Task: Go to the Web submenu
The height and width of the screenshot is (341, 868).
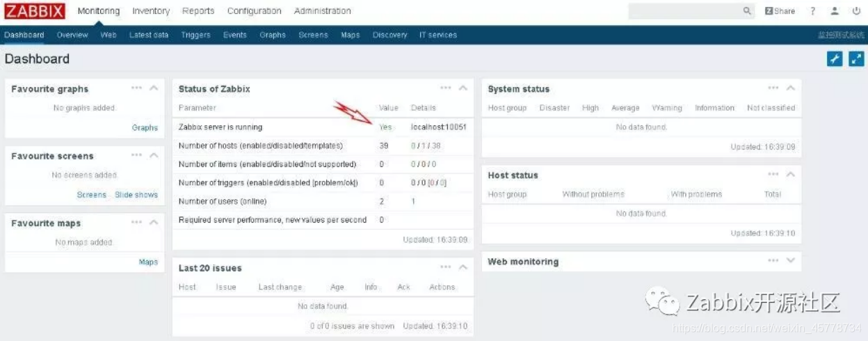Action: coord(108,35)
